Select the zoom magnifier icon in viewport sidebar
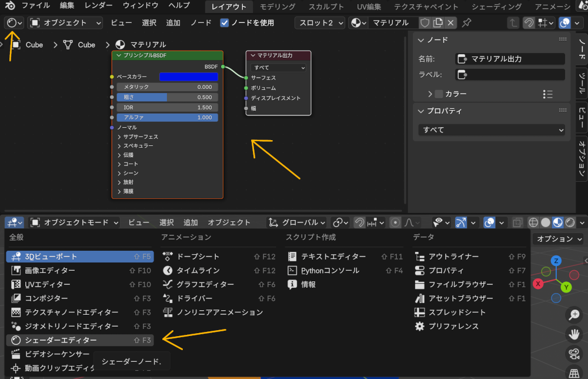 (574, 315)
